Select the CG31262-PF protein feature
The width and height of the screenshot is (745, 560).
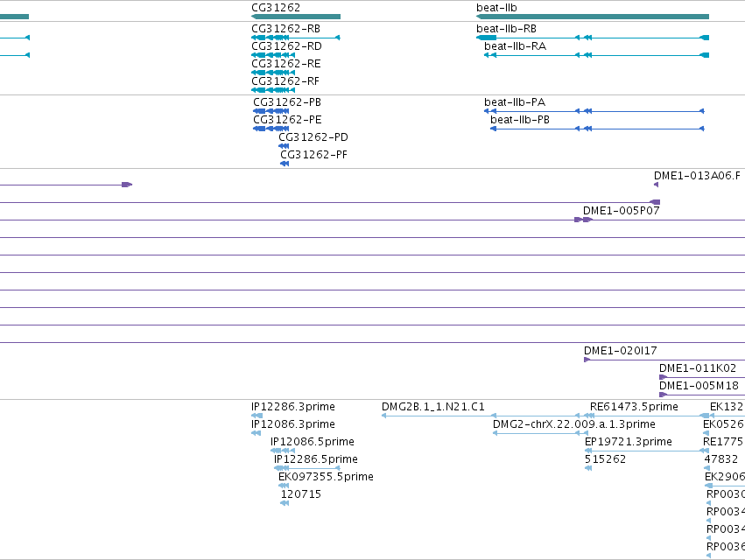(285, 164)
